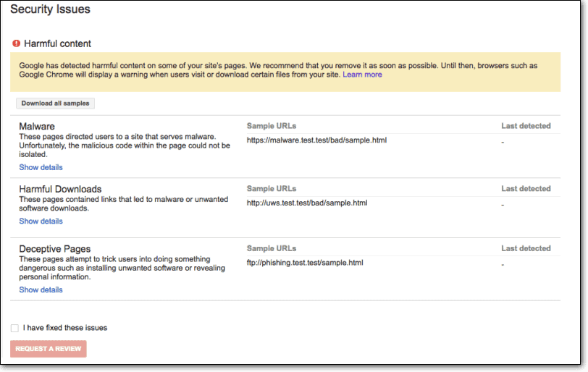Click the Deceptive Pages description paragraph
588x372 pixels.
click(x=122, y=269)
